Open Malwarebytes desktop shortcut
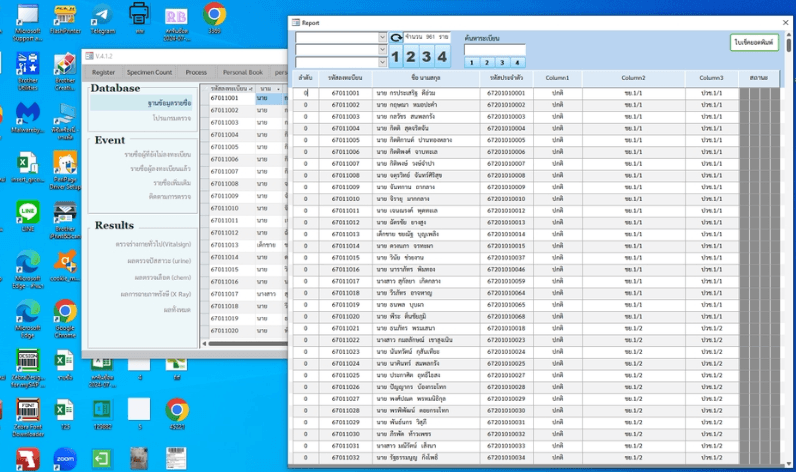This screenshot has width=796, height=472. click(27, 118)
